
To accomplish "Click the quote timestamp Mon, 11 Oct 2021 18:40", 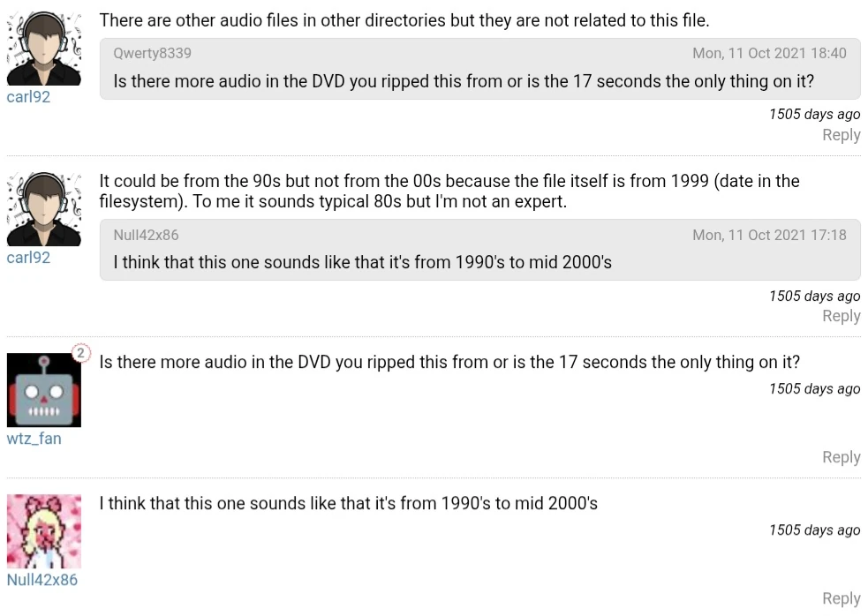I will tap(769, 53).
